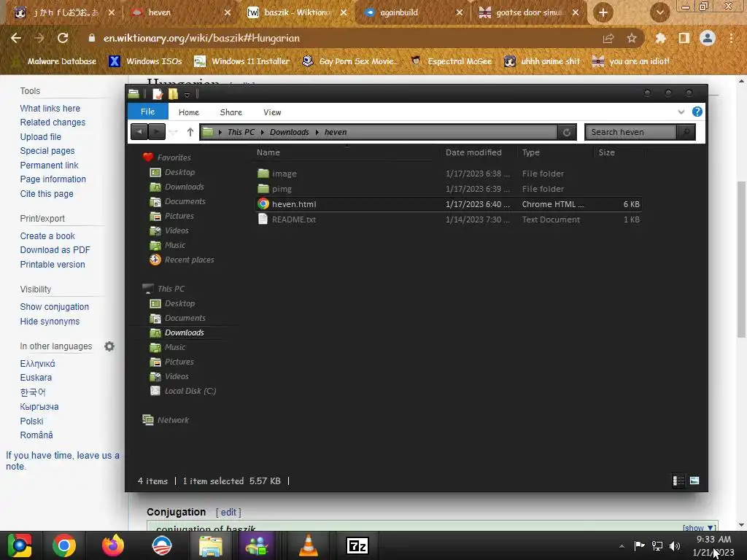Open Chrome three-dot menu
747x560 pixels.
pos(731,38)
